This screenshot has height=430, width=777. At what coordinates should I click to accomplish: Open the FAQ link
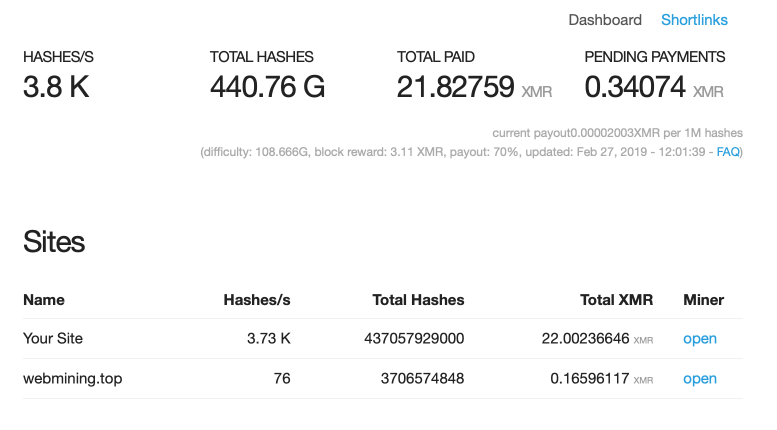click(x=728, y=152)
